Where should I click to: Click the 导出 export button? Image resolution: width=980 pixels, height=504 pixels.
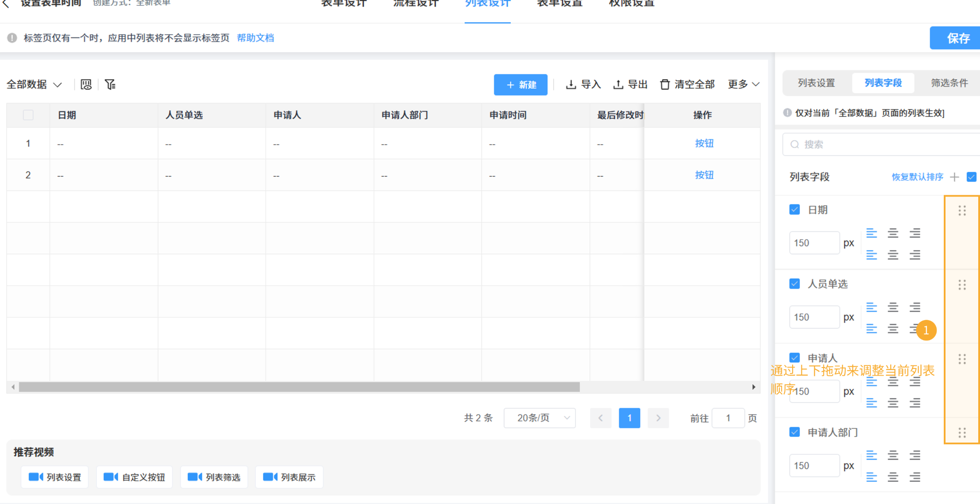(630, 84)
